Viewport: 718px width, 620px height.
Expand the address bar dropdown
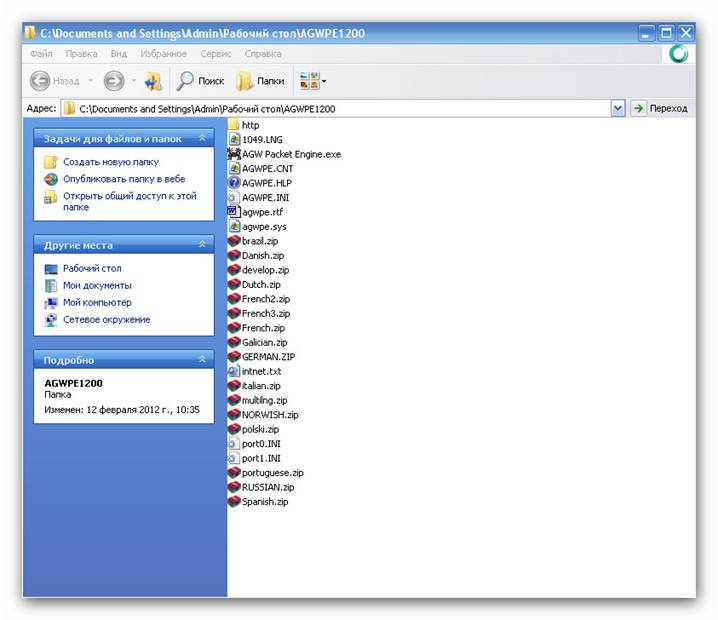click(618, 109)
